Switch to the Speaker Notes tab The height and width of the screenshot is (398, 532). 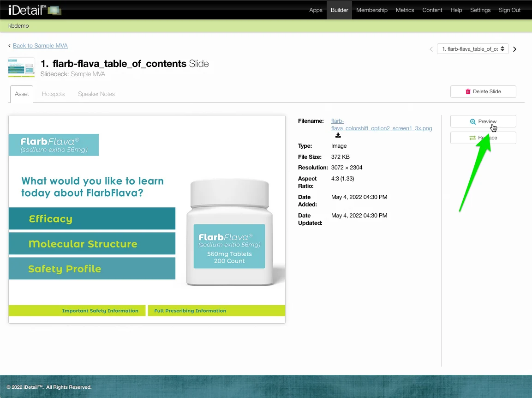tap(96, 94)
